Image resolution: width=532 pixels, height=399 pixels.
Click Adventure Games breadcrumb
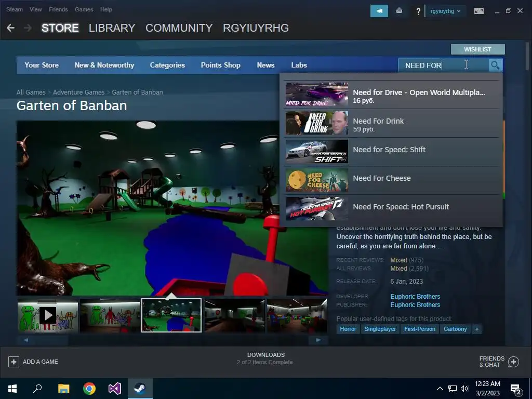(x=79, y=92)
